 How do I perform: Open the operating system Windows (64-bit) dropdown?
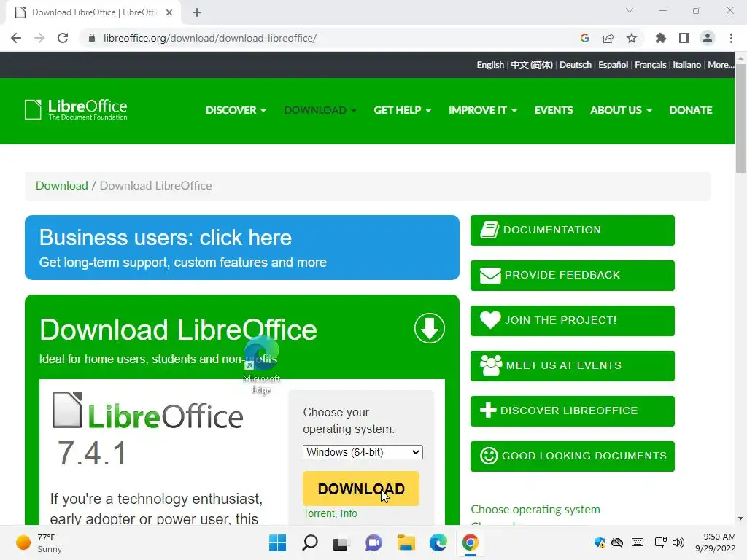(x=363, y=452)
